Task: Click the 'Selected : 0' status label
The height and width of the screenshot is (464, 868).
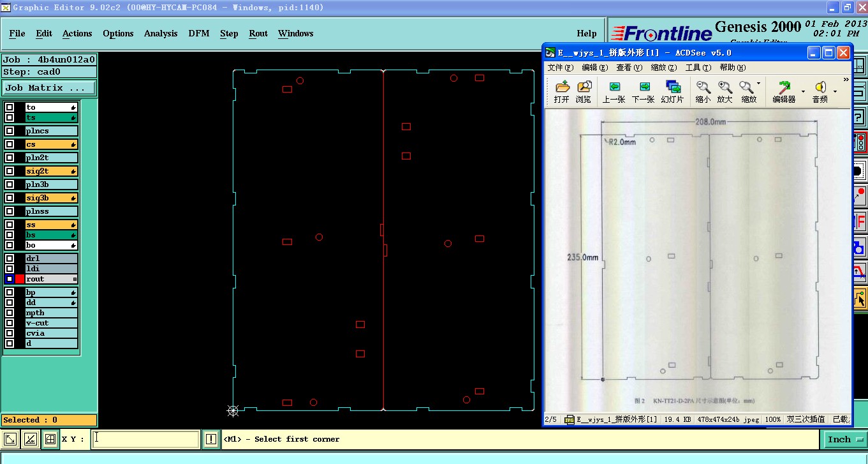Action: [x=49, y=420]
